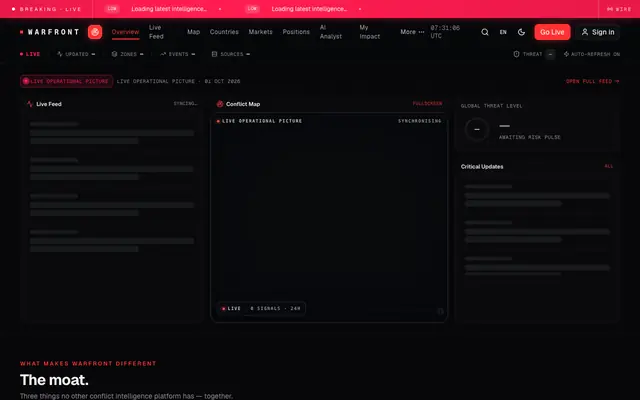Image resolution: width=640 pixels, height=400 pixels.
Task: Click the 07:31:06 UTC clock
Action: coord(445,32)
